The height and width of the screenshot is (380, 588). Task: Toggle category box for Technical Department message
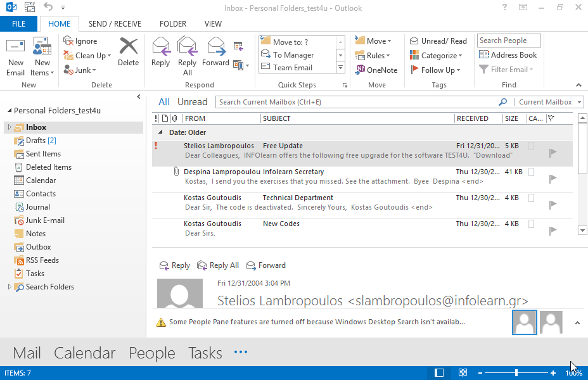click(532, 198)
